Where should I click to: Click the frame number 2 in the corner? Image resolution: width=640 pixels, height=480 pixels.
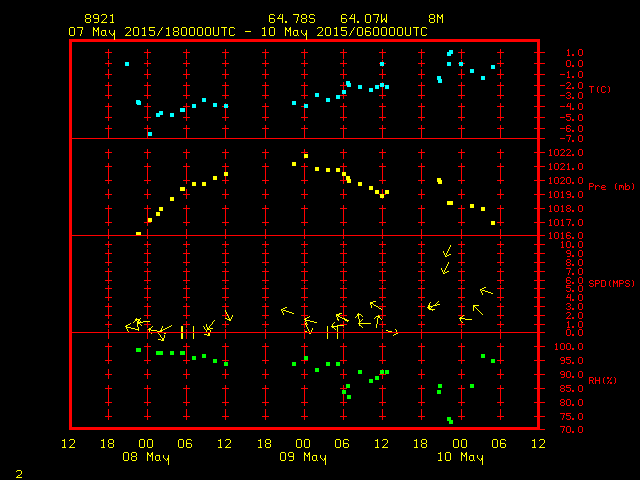[x=18, y=472]
